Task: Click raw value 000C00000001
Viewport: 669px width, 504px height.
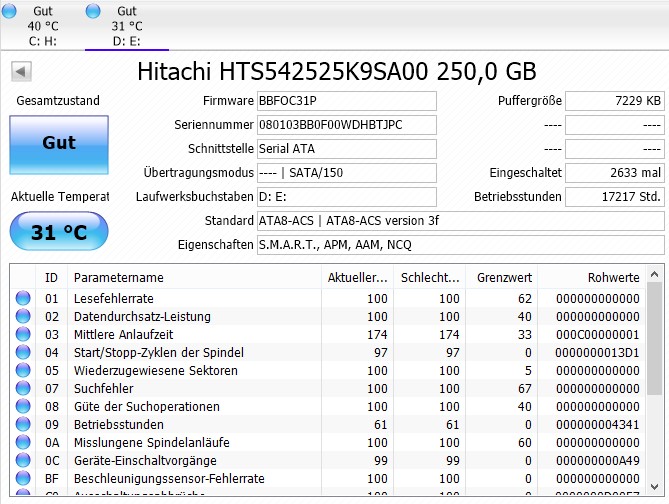Action: coord(597,335)
